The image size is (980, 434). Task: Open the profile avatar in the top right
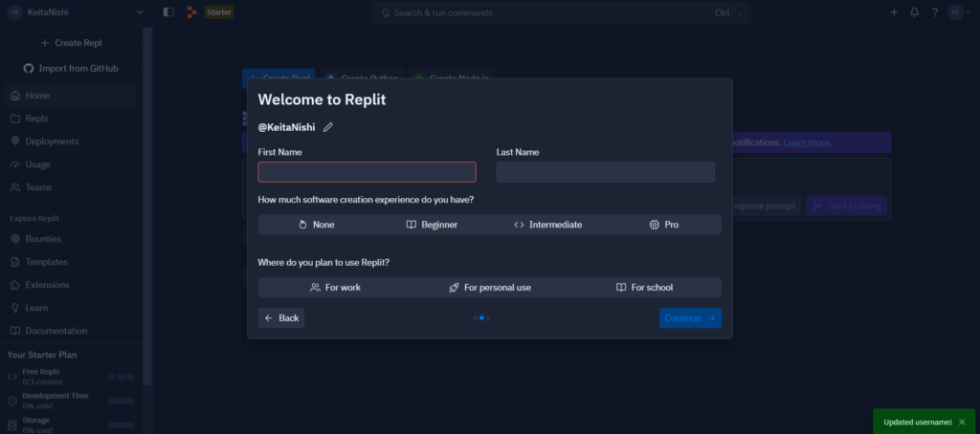point(956,12)
